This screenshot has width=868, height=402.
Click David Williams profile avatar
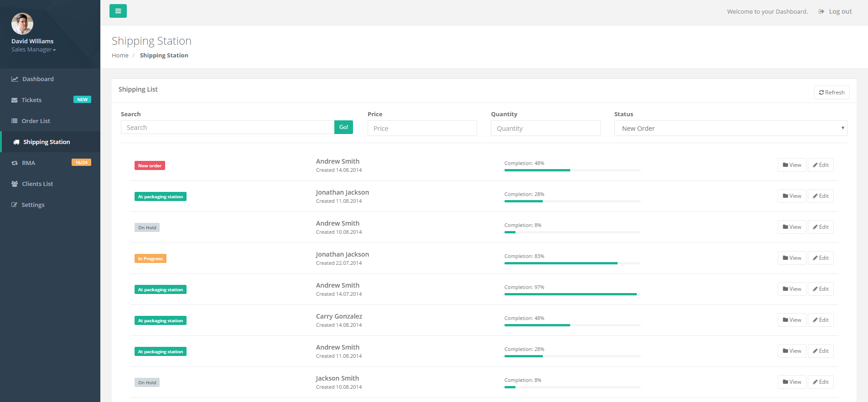point(22,24)
